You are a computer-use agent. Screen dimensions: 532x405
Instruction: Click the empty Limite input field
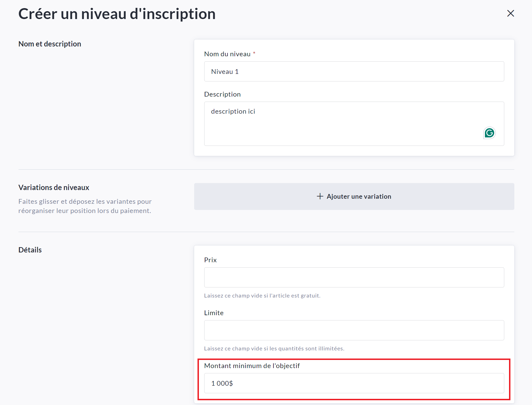(354, 330)
